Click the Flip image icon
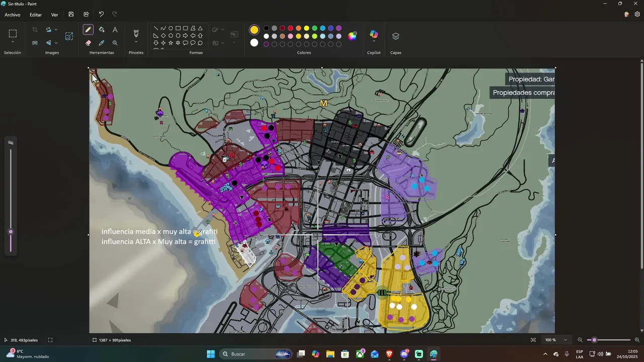 pyautogui.click(x=48, y=43)
